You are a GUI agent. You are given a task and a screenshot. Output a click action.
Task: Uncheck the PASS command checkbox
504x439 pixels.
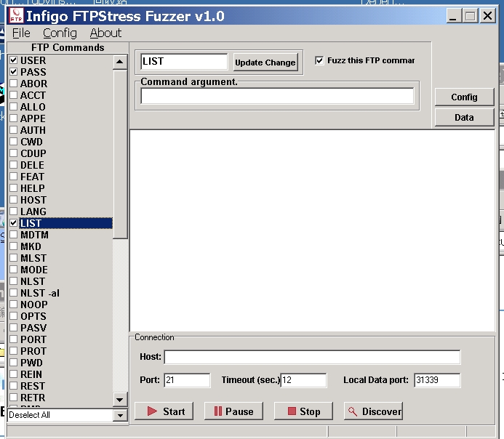coord(14,72)
